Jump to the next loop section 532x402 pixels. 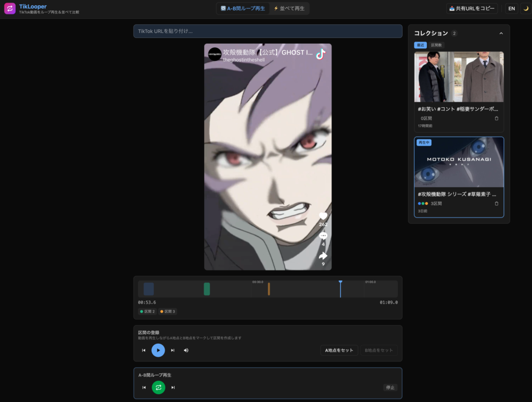172,387
